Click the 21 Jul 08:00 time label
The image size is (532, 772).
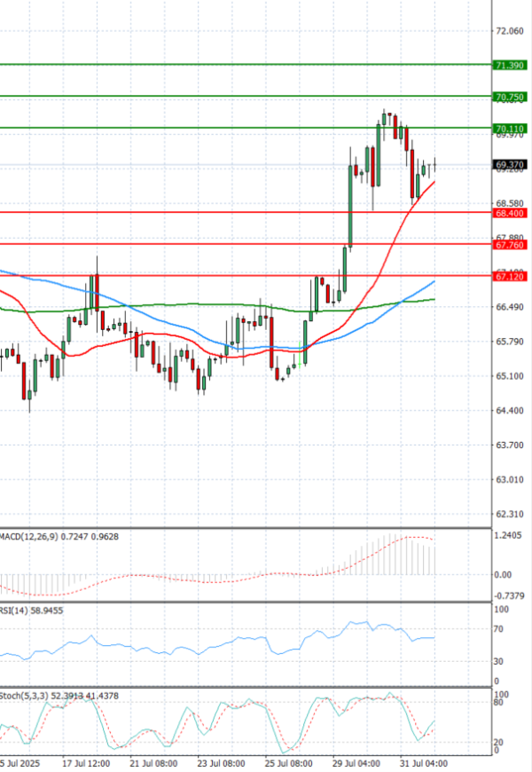pos(153,764)
